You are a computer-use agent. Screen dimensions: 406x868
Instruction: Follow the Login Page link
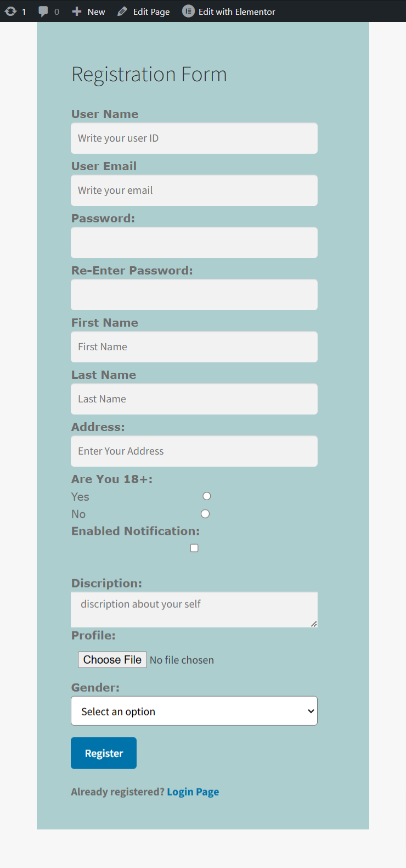193,792
